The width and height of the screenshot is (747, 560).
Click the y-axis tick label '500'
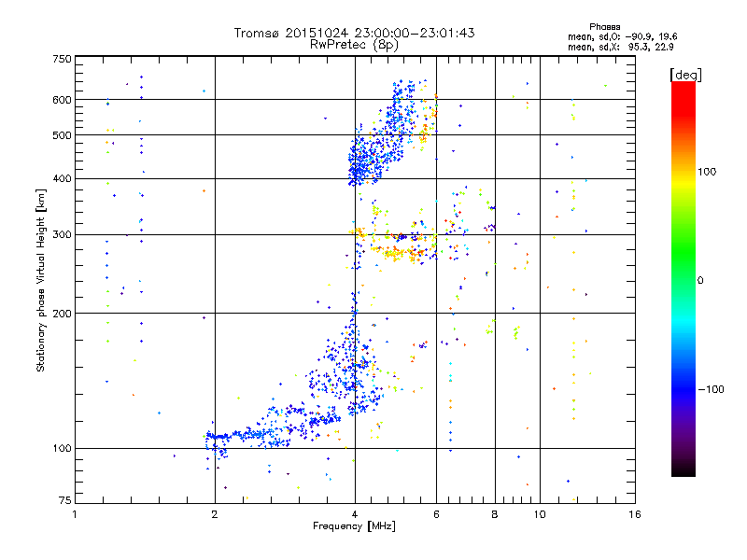[x=62, y=135]
